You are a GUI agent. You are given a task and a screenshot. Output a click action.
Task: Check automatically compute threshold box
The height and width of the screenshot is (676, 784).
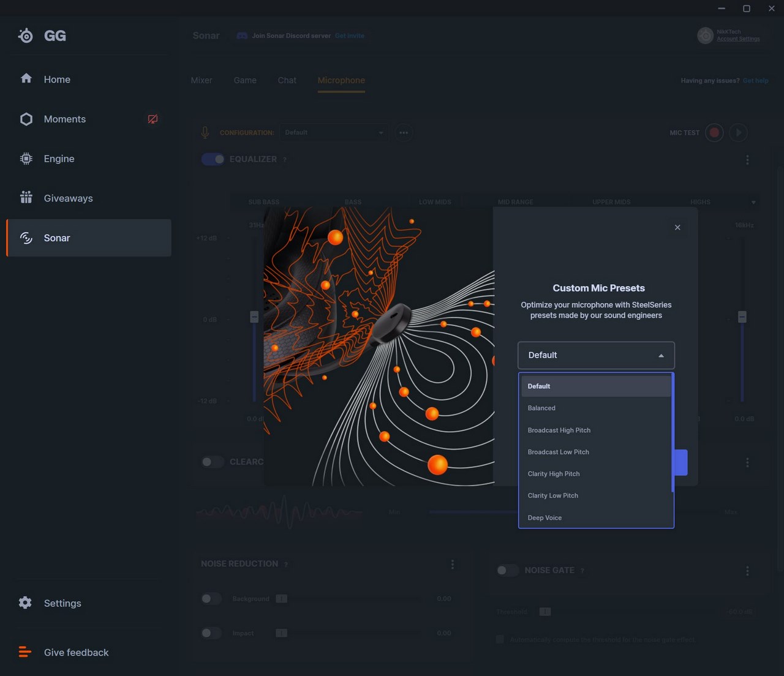500,639
